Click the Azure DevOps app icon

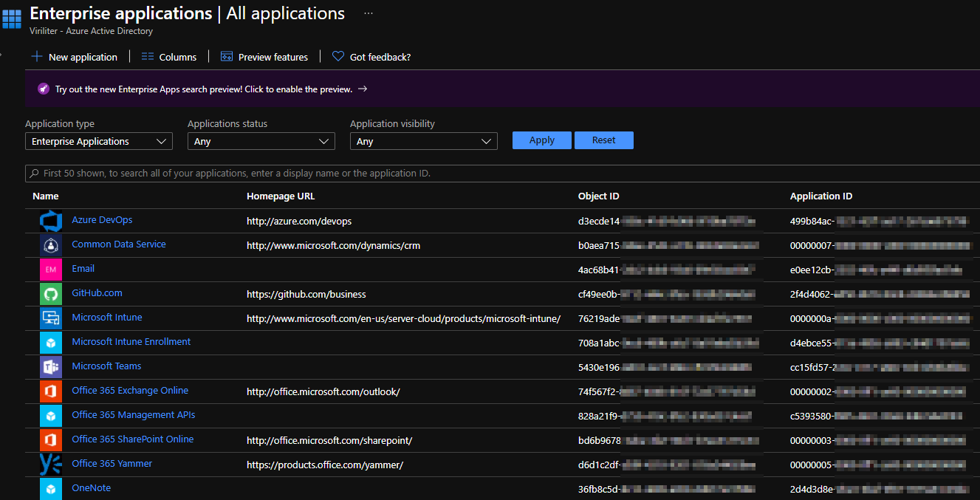51,221
